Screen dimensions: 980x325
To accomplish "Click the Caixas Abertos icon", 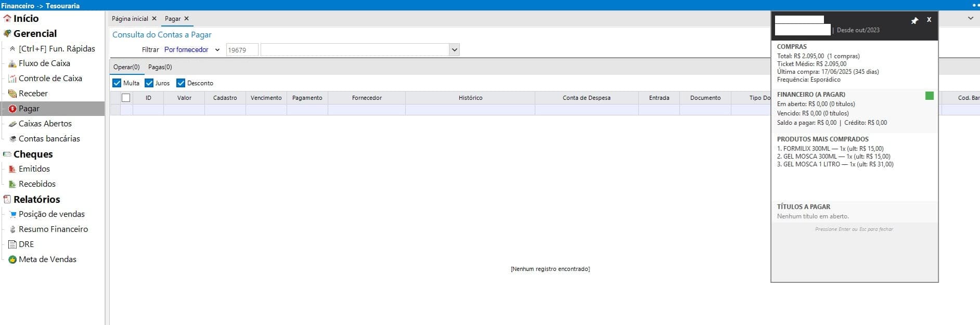I will (x=12, y=124).
